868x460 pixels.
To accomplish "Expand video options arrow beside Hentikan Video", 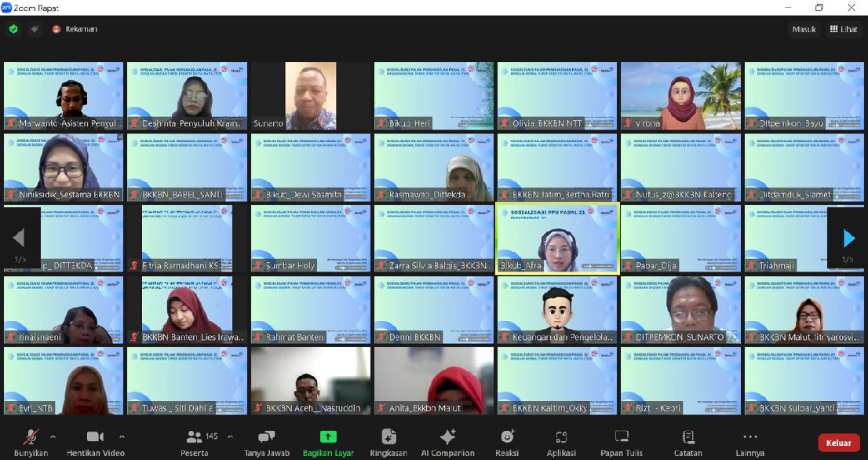I will click(x=122, y=436).
